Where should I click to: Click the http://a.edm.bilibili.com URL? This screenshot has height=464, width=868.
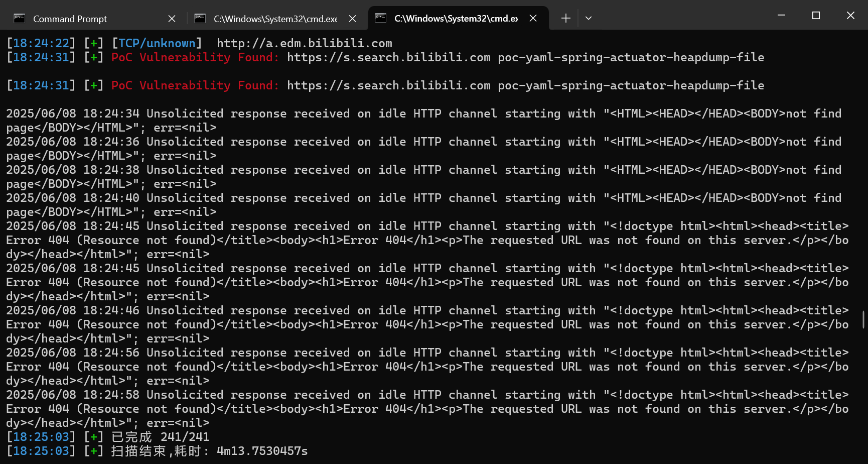pyautogui.click(x=304, y=43)
